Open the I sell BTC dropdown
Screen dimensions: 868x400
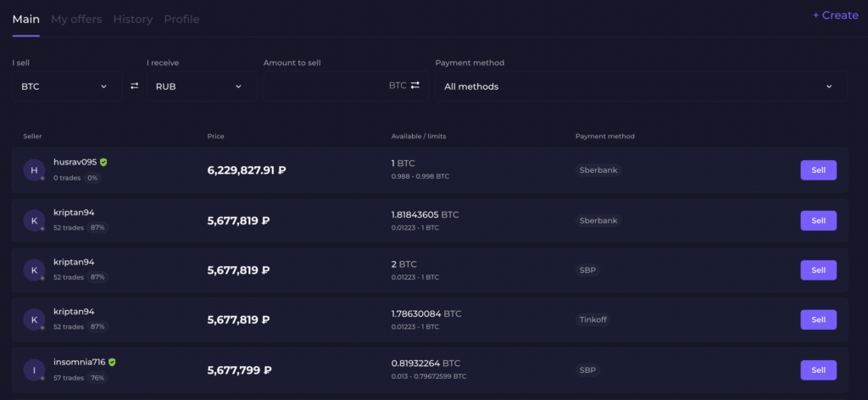pos(67,86)
